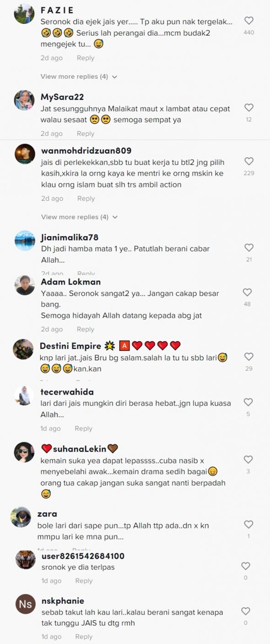Tap heart on Destini Empire's comment

(x=248, y=357)
